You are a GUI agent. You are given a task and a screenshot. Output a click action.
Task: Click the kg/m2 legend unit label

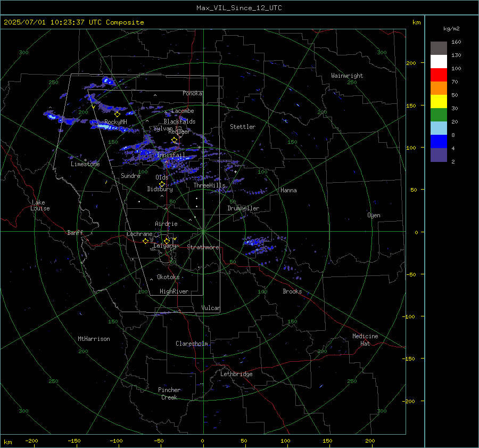pos(451,29)
